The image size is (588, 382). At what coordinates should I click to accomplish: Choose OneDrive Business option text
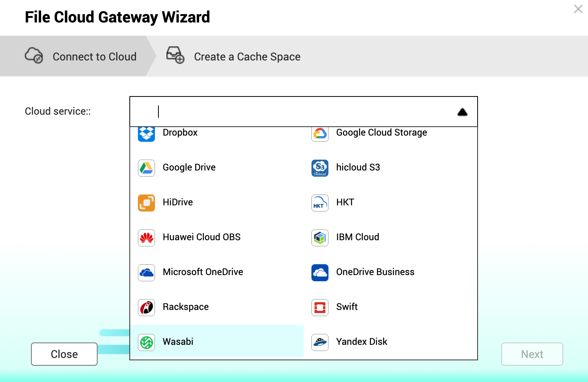375,272
